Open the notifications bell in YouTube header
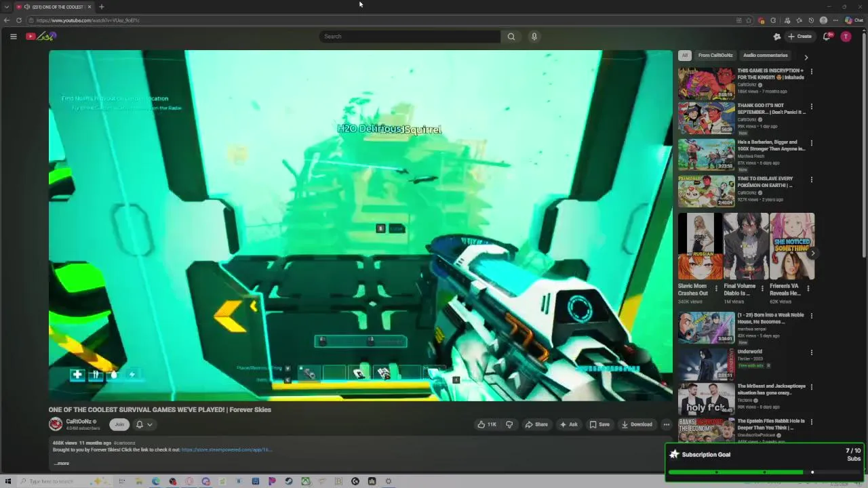This screenshot has width=868, height=488. (x=827, y=37)
